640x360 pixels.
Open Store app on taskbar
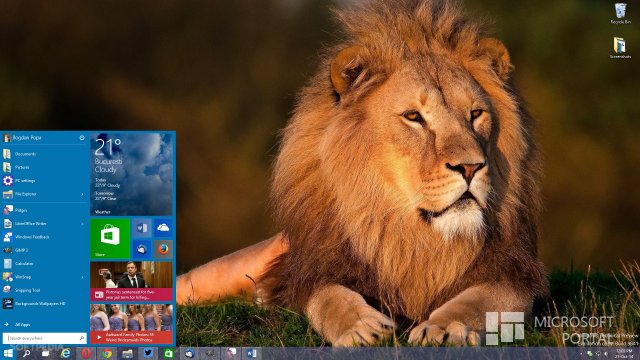point(169,353)
